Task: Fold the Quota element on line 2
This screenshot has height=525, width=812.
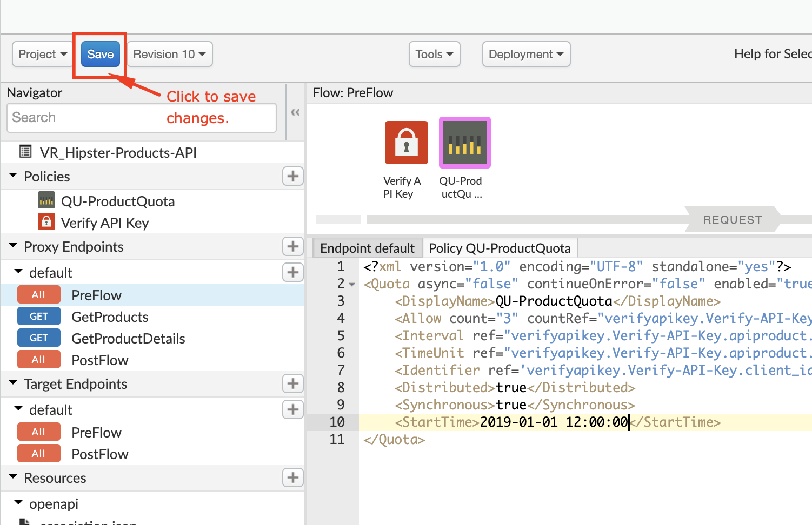Action: pyautogui.click(x=352, y=285)
